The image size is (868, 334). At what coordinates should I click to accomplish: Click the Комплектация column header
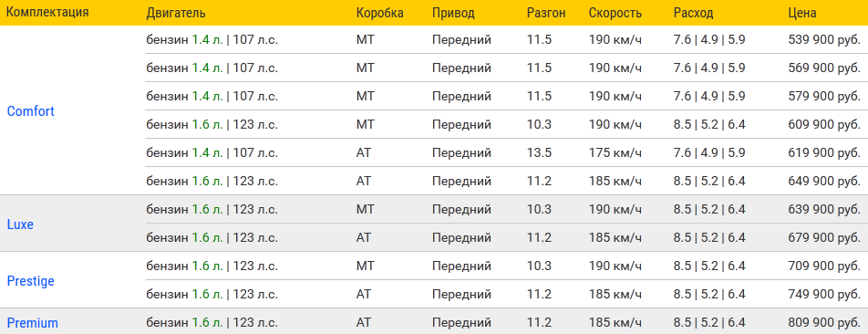pos(47,12)
